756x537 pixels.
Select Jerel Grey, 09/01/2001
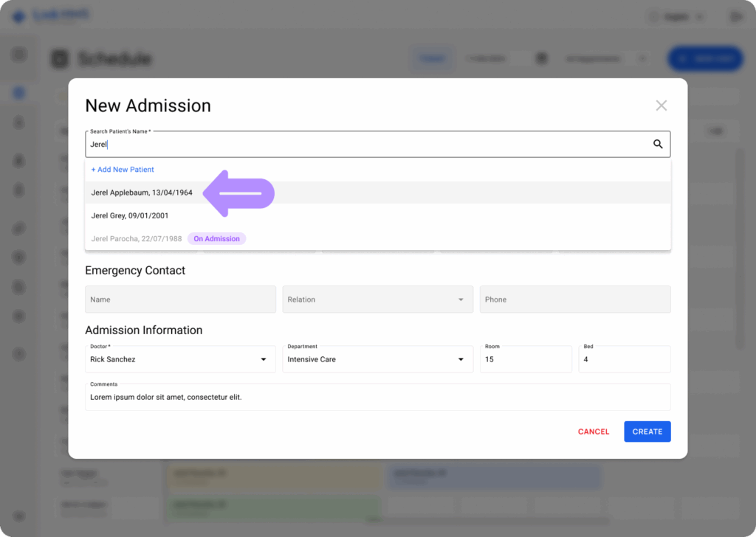pyautogui.click(x=377, y=216)
